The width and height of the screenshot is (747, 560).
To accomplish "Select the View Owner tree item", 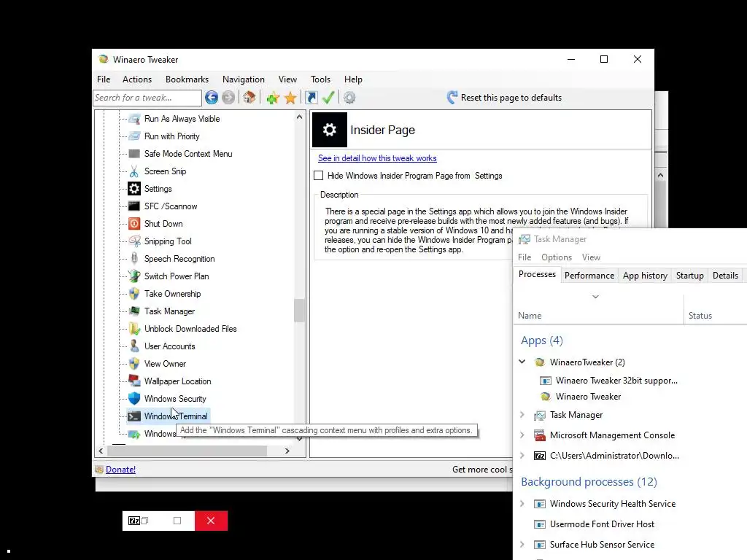I will click(165, 364).
